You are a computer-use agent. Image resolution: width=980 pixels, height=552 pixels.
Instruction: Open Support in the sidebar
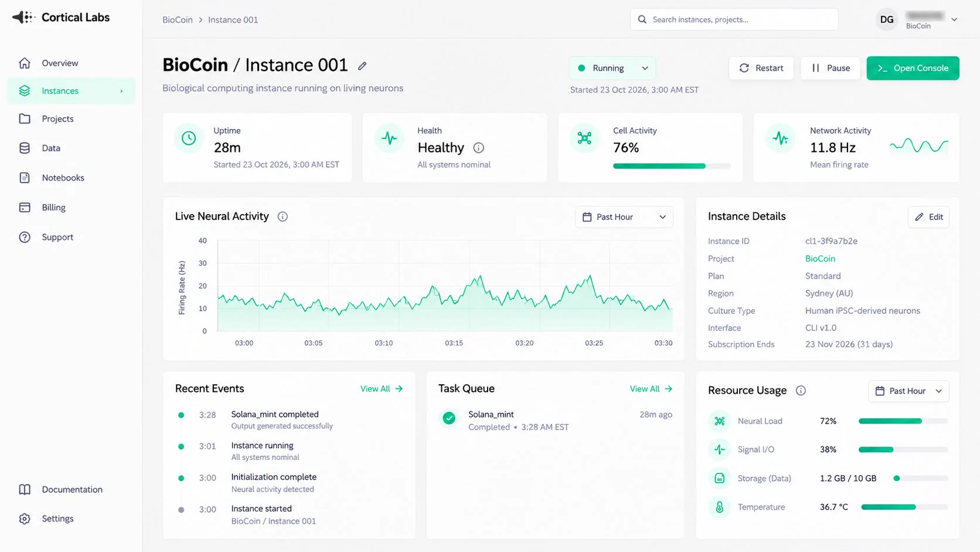(x=71, y=237)
